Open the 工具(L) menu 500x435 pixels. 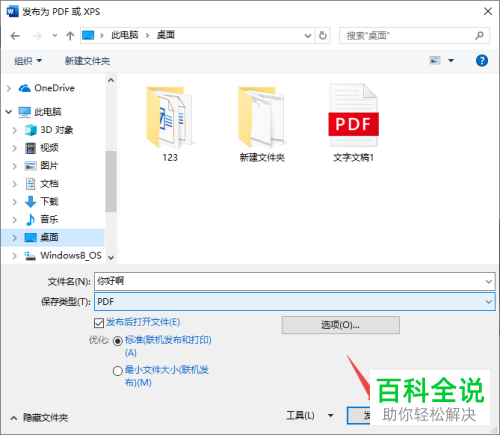(300, 415)
